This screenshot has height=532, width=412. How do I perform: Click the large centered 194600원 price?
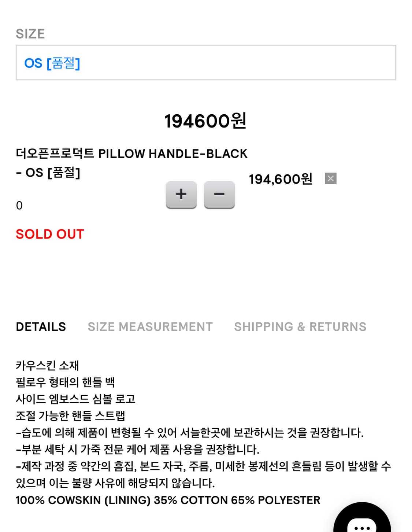(205, 121)
